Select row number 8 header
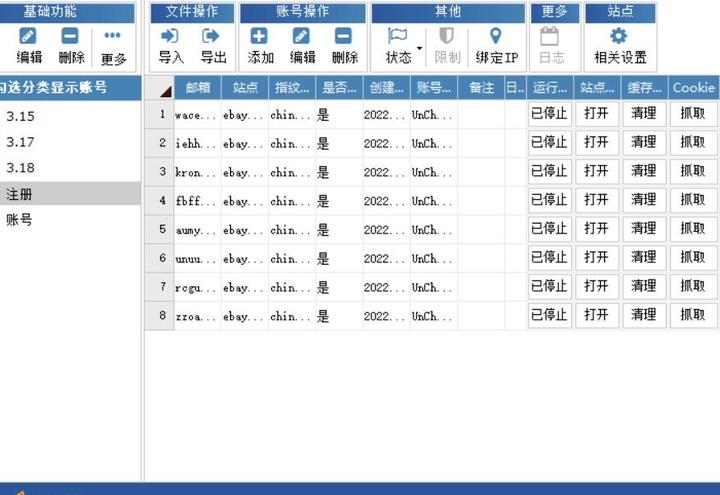 (159, 315)
